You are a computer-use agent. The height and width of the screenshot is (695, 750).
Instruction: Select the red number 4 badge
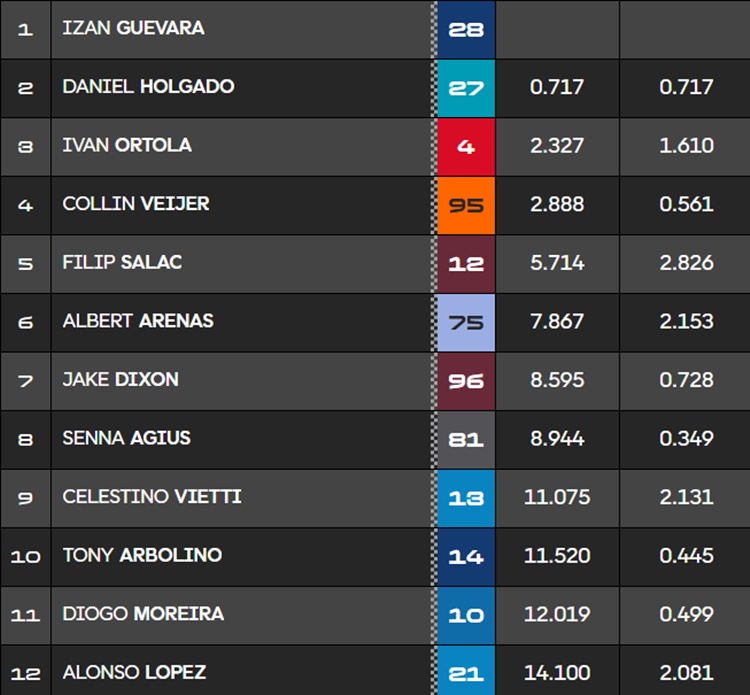(x=466, y=146)
